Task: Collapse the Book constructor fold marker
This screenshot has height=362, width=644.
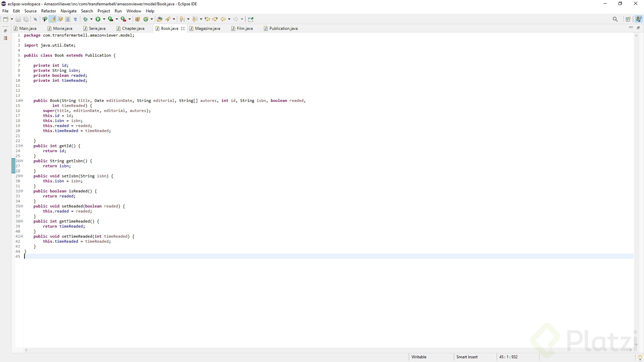Action: (x=22, y=101)
